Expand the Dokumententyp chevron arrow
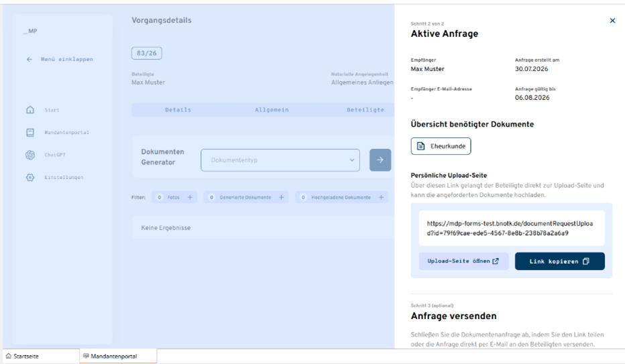Screen dimensions: 625x364 click(x=352, y=160)
